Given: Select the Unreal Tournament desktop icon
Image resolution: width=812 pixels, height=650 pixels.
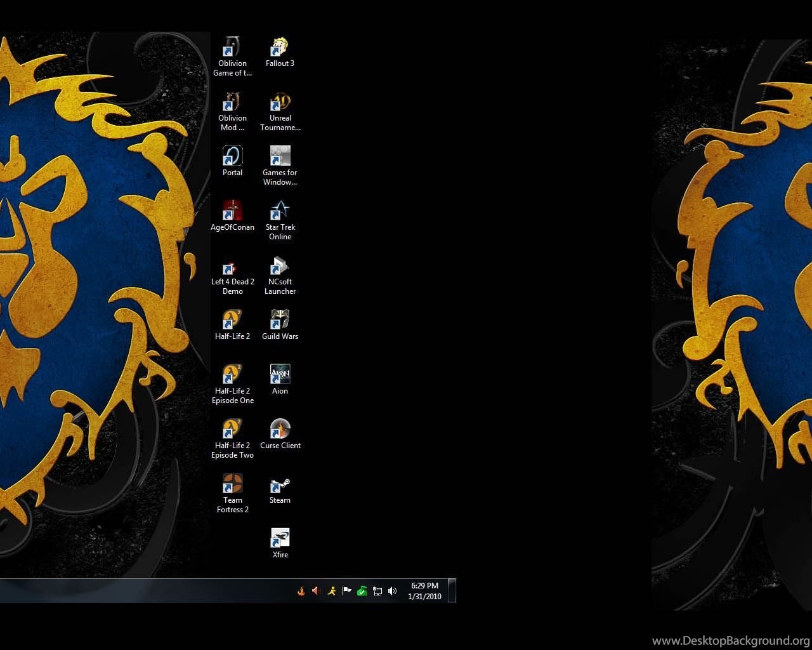Looking at the screenshot, I should click(x=280, y=112).
